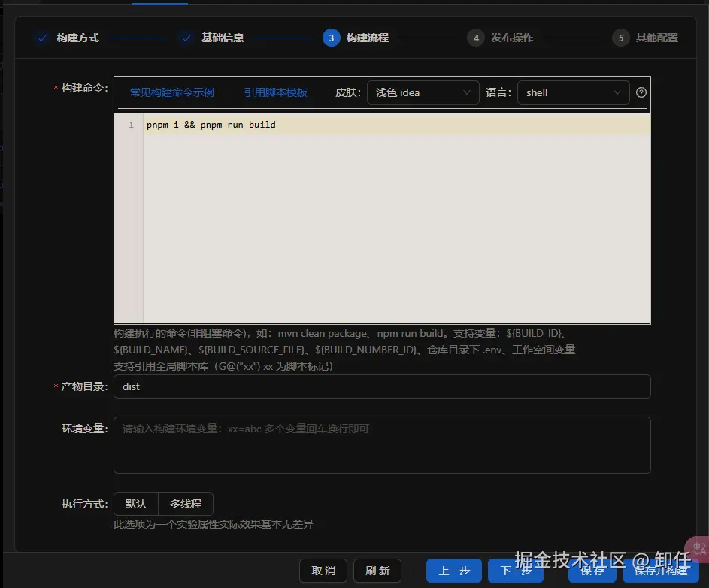Select 默认 execution mode
Image resolution: width=709 pixels, height=588 pixels.
pyautogui.click(x=135, y=504)
